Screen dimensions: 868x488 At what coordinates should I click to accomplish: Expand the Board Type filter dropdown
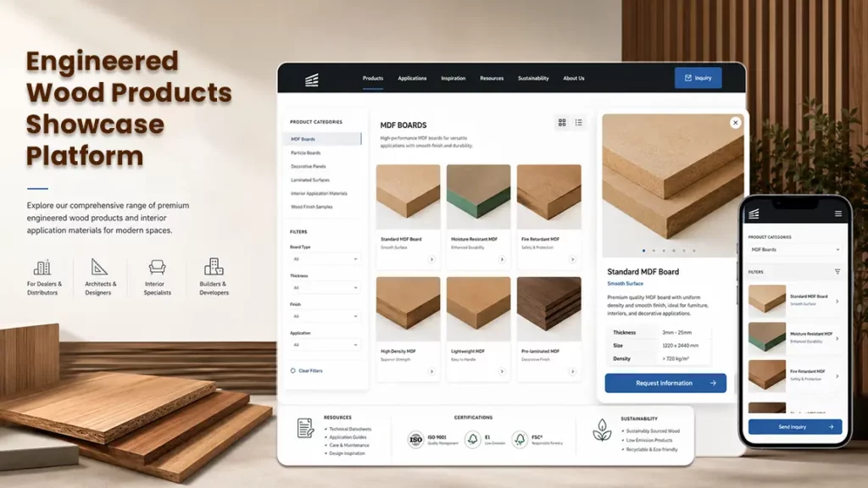click(325, 259)
